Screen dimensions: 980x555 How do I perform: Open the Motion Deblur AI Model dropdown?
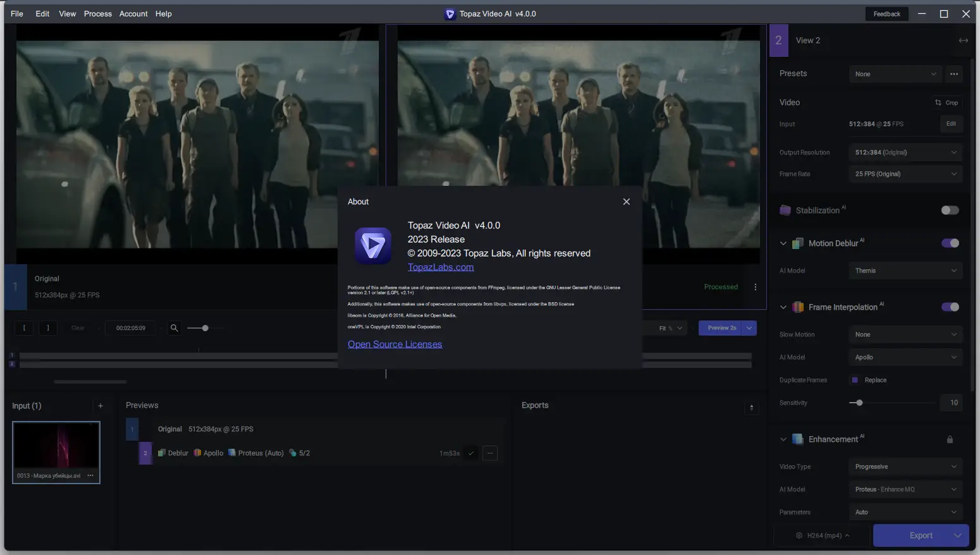[x=905, y=271]
